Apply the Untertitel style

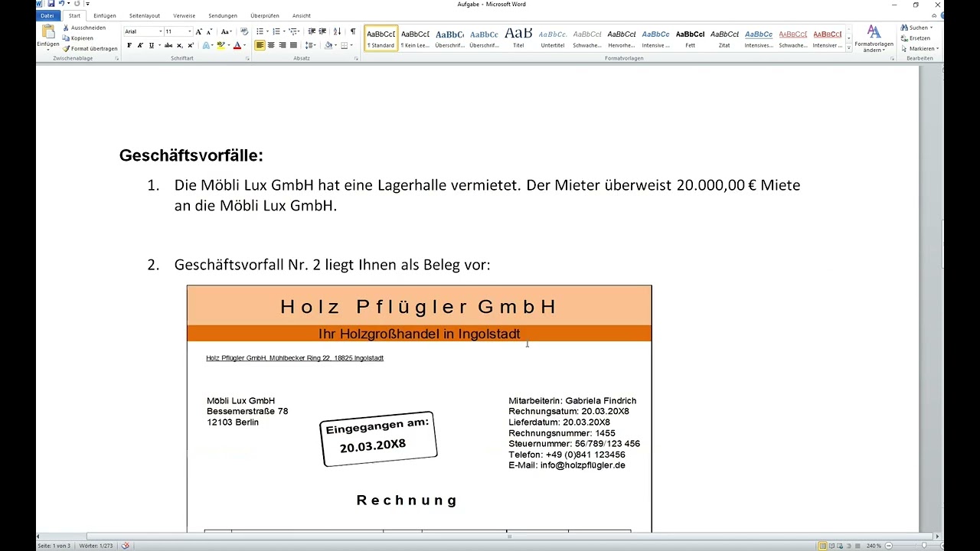(x=553, y=38)
